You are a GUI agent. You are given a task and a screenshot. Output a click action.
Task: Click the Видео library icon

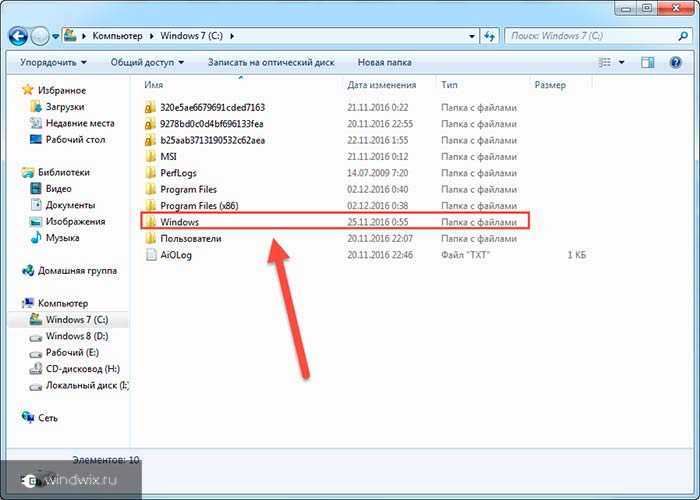pos(36,188)
